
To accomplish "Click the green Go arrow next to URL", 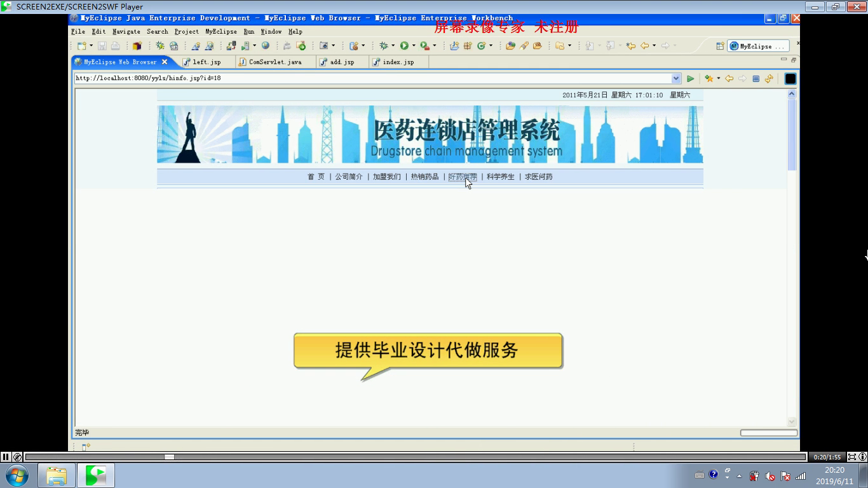I will 690,79.
